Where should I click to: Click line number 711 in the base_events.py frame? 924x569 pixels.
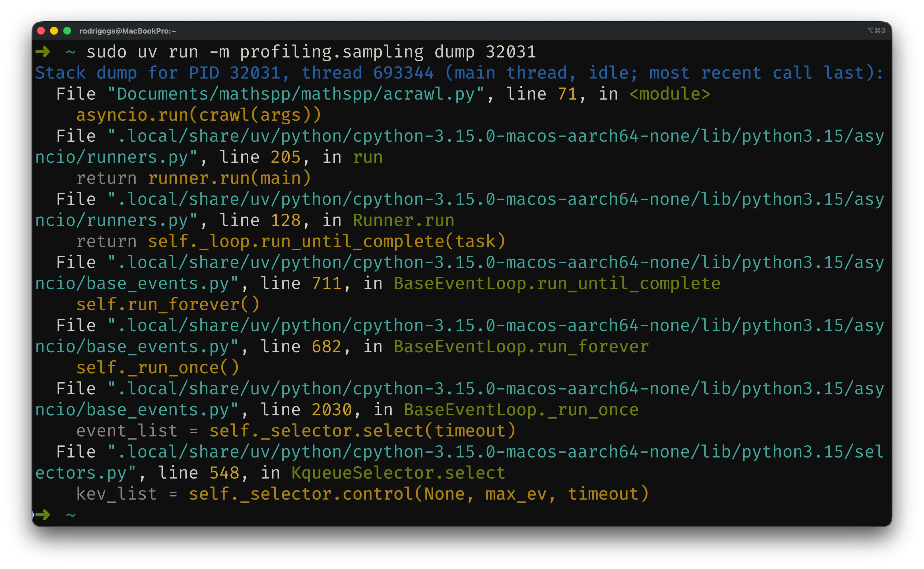coord(327,284)
